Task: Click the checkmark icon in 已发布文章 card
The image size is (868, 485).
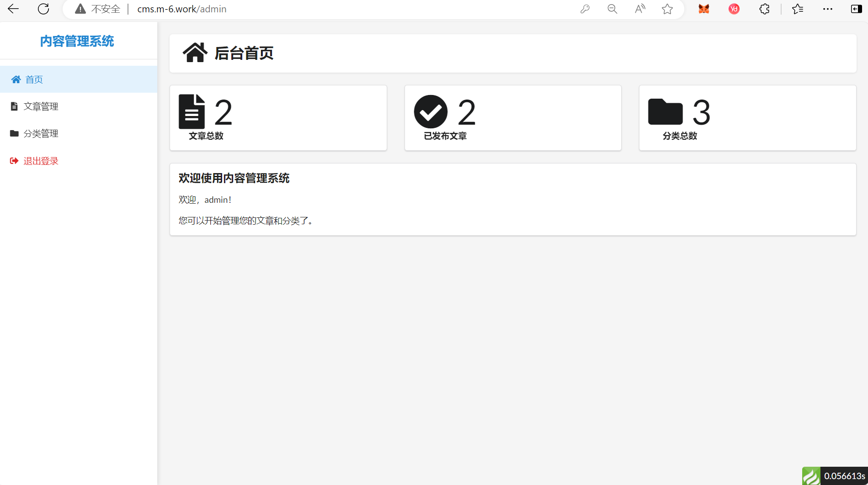Action: point(431,112)
